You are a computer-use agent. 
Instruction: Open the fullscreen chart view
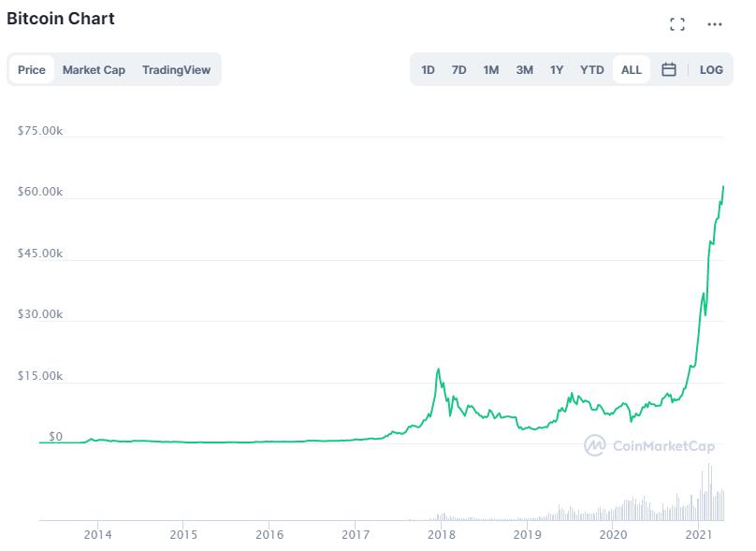677,24
